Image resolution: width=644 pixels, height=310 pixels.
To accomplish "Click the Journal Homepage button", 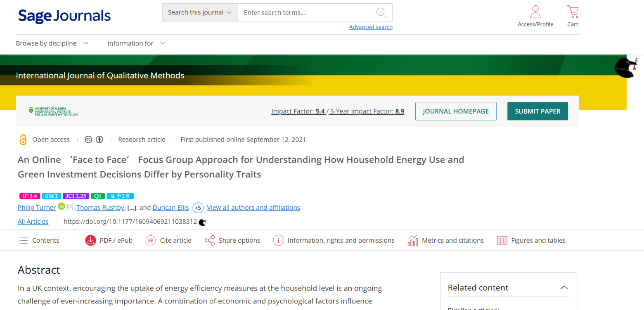I will coord(455,111).
